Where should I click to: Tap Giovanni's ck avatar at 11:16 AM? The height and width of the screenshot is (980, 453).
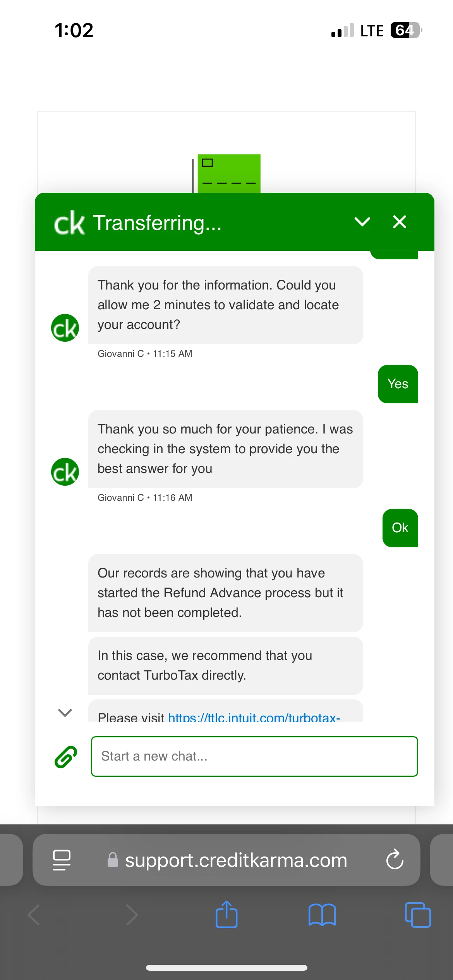click(65, 472)
